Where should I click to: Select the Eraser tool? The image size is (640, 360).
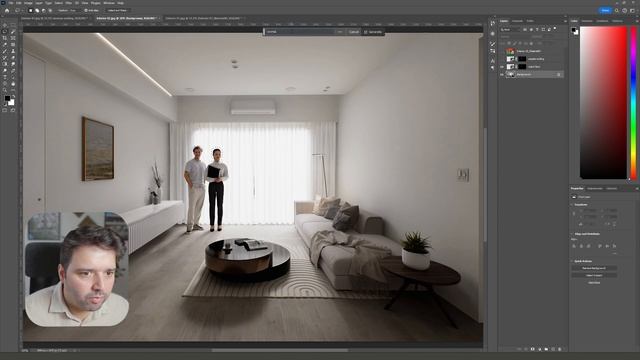click(13, 58)
